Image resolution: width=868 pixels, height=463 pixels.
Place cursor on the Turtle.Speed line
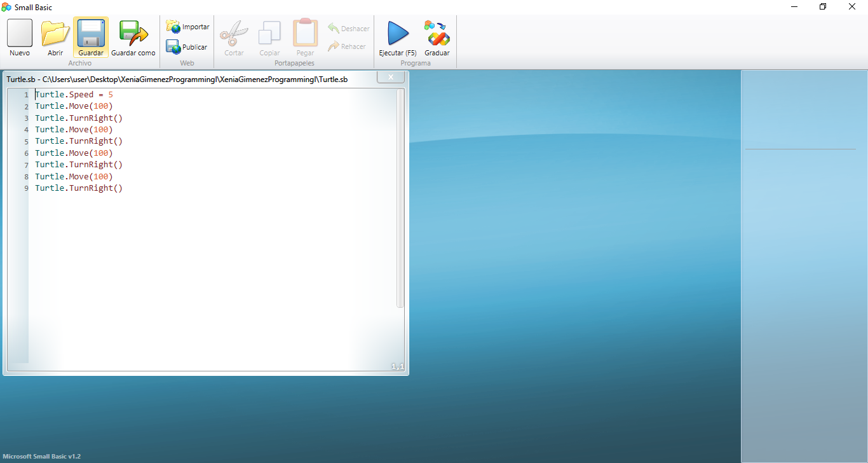pyautogui.click(x=73, y=94)
